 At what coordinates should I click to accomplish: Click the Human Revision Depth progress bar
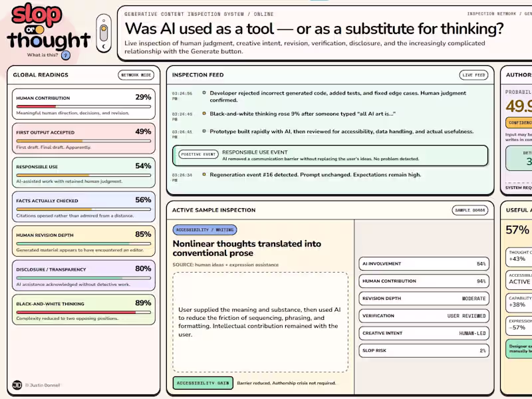[84, 243]
